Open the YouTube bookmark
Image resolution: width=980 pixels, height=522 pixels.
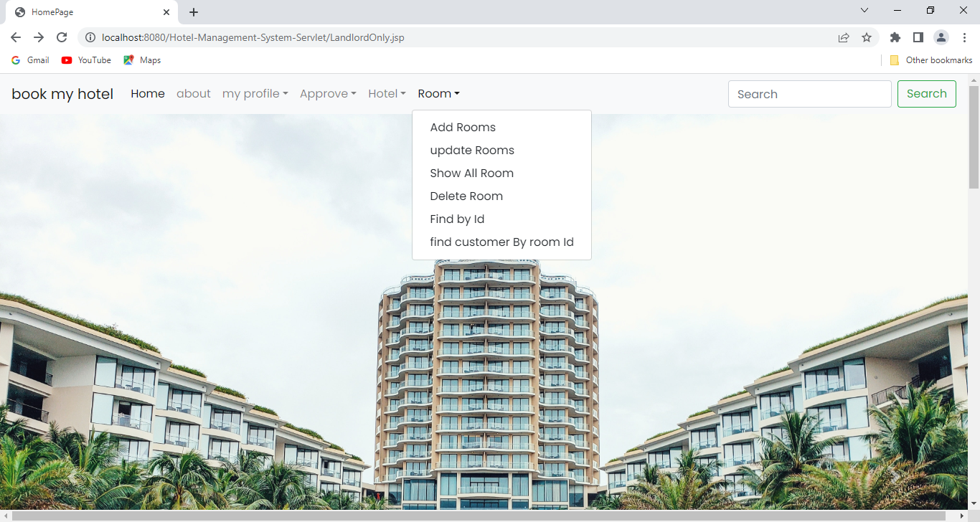click(x=86, y=60)
